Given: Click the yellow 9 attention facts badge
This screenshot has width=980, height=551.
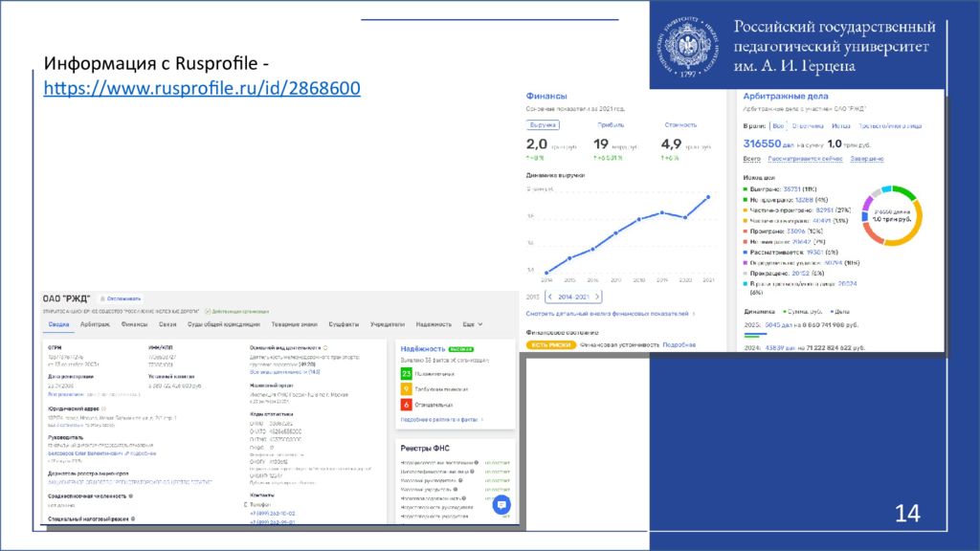Looking at the screenshot, I should pos(406,389).
